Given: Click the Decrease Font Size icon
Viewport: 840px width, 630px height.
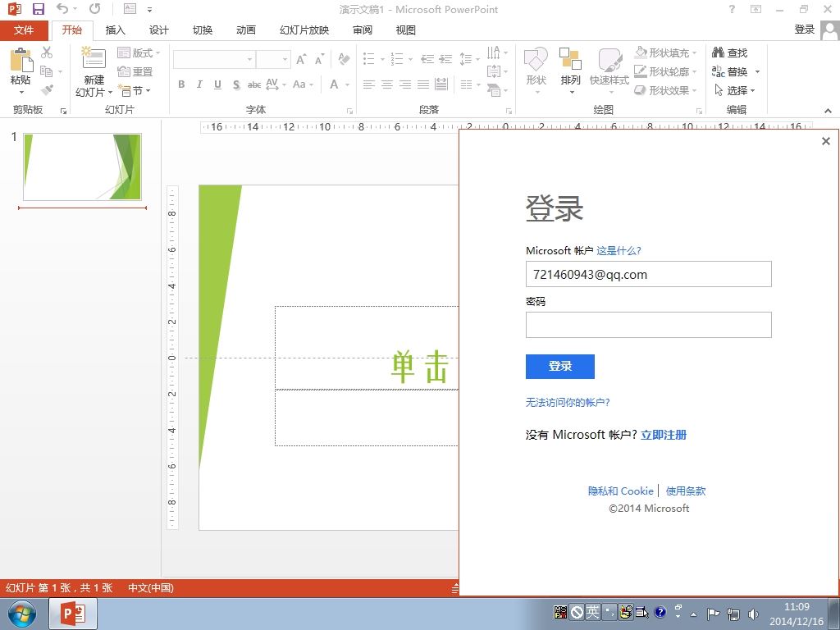Looking at the screenshot, I should tap(320, 59).
